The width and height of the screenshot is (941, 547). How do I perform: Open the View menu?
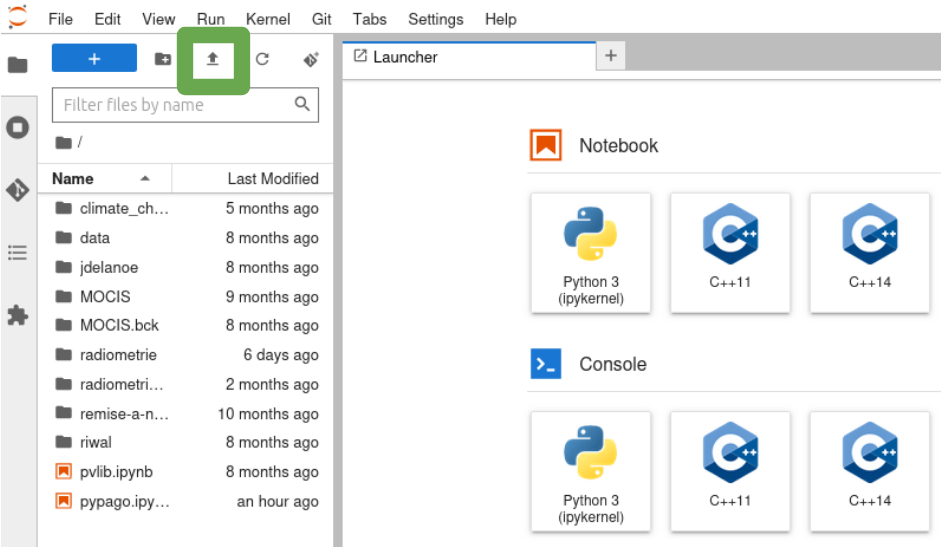click(x=158, y=19)
